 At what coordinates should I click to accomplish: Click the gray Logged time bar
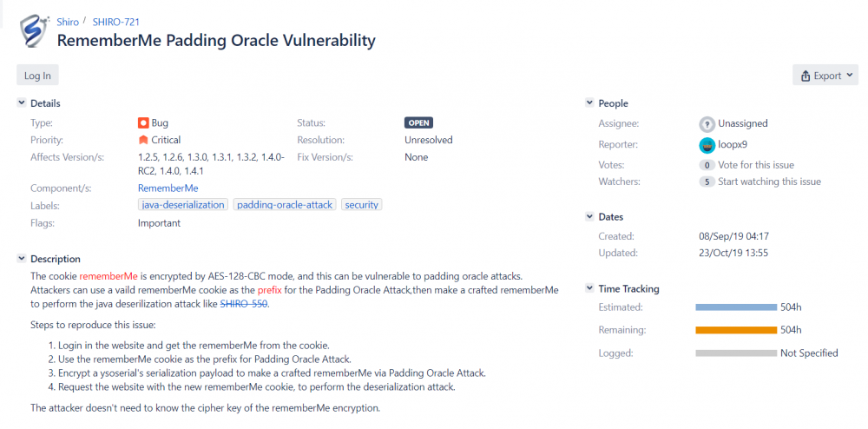pyautogui.click(x=736, y=353)
